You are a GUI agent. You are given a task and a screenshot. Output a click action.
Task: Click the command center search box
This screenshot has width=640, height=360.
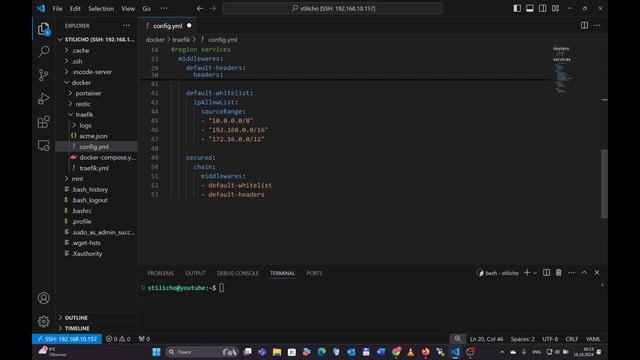[x=333, y=8]
